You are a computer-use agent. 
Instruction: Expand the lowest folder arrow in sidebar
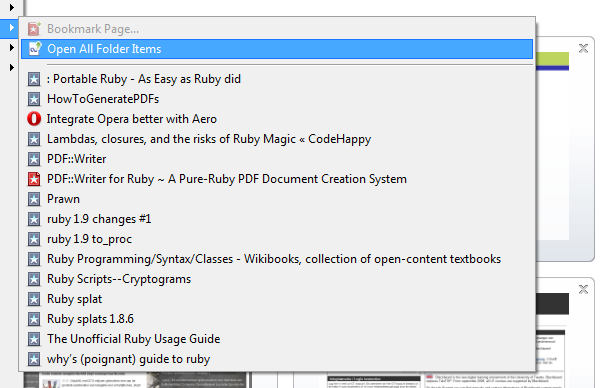(x=11, y=67)
